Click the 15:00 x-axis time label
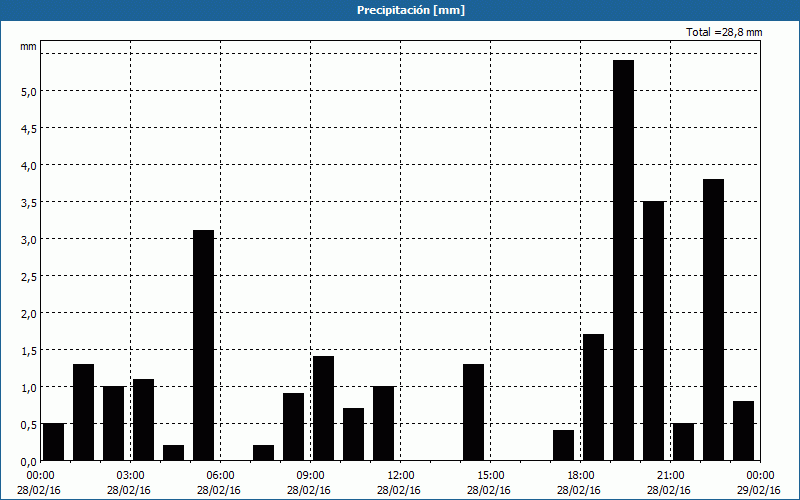The image size is (800, 500). click(x=491, y=476)
